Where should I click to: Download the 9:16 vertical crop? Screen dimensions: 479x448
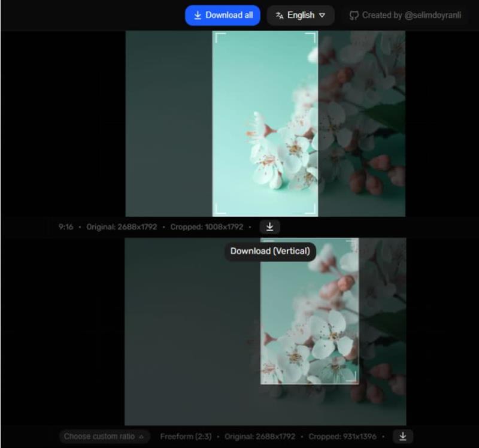(269, 227)
